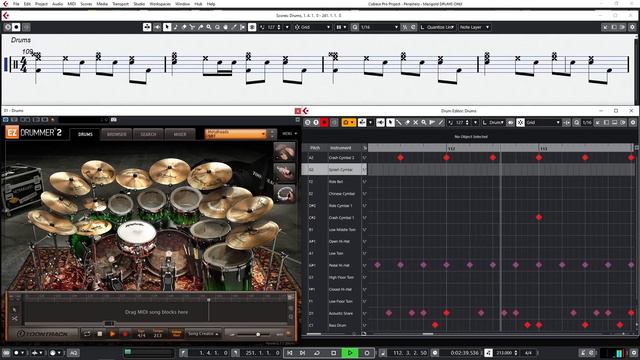
Task: Go to previous marker in main transport
Action: pos(289,353)
